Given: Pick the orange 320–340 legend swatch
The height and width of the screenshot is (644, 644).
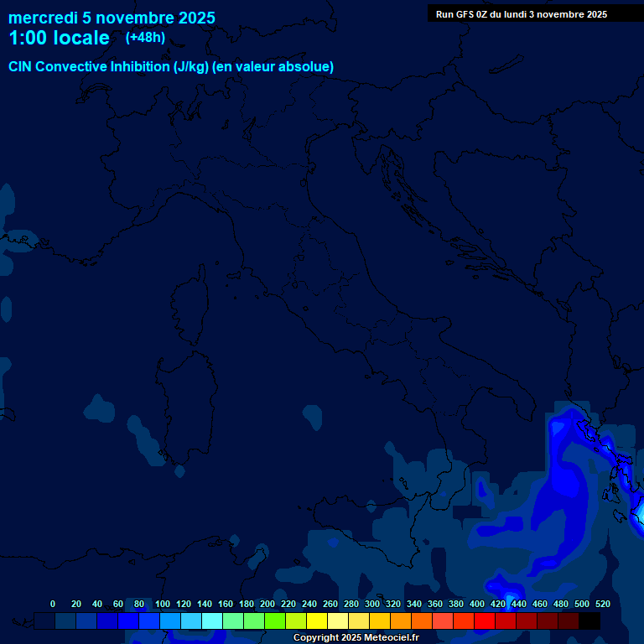Looking at the screenshot, I should [401, 621].
